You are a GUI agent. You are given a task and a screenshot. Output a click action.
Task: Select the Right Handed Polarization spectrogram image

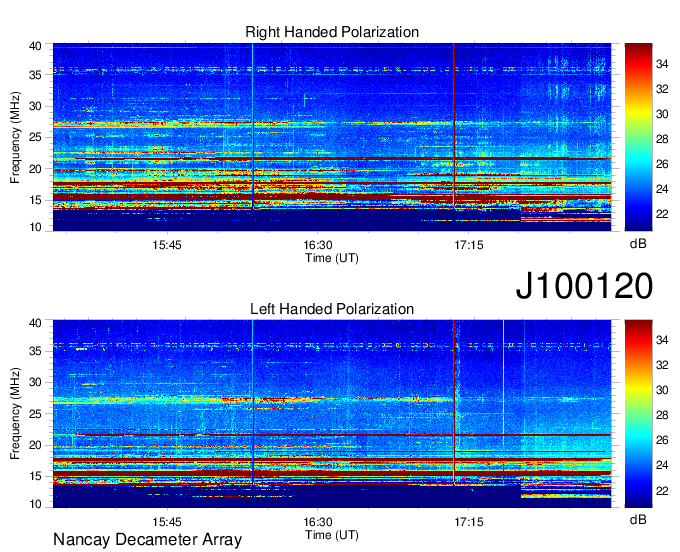(332, 137)
